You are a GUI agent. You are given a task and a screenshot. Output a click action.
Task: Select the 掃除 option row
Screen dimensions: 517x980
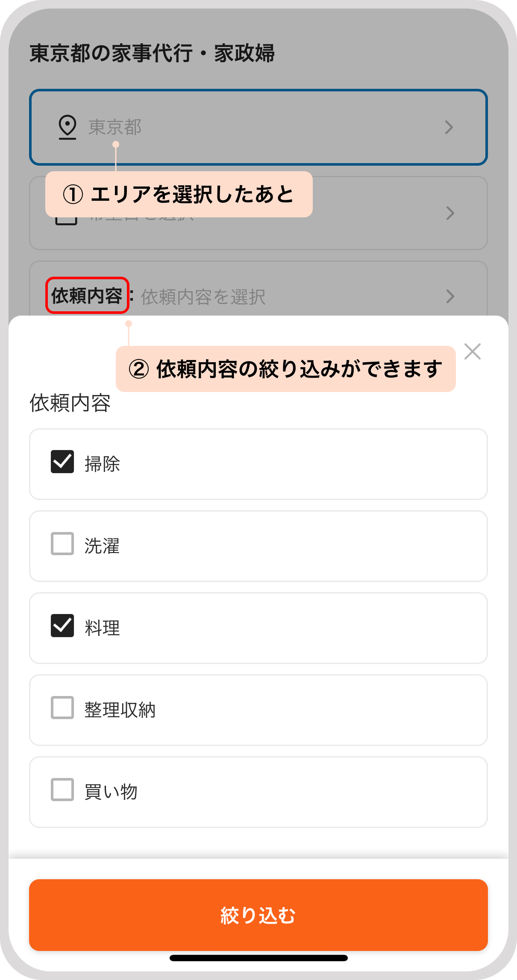[258, 464]
